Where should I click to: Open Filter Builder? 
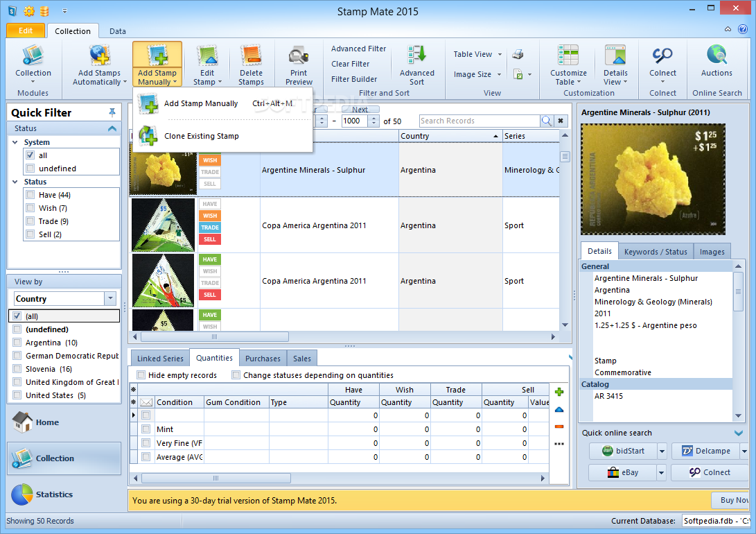click(x=354, y=79)
